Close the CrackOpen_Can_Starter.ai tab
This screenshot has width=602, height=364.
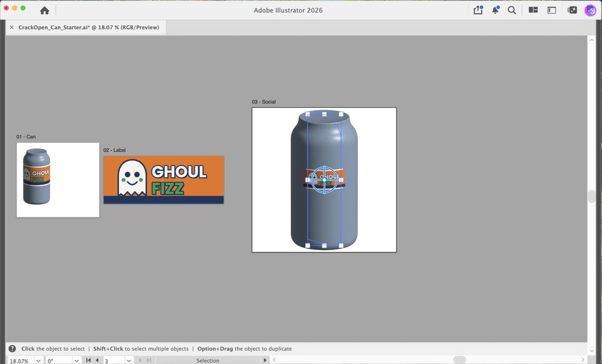click(11, 27)
